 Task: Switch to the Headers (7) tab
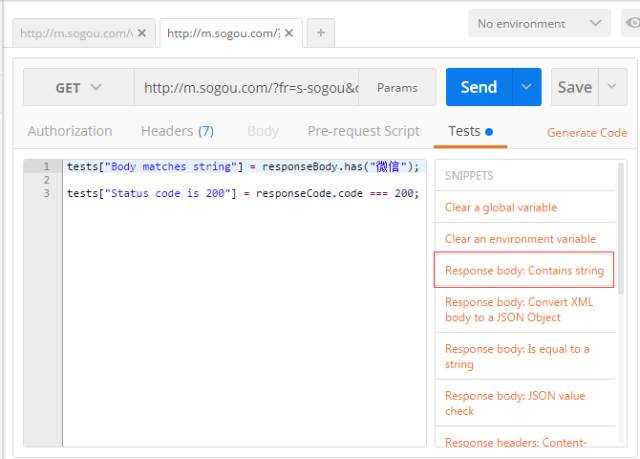click(x=177, y=131)
